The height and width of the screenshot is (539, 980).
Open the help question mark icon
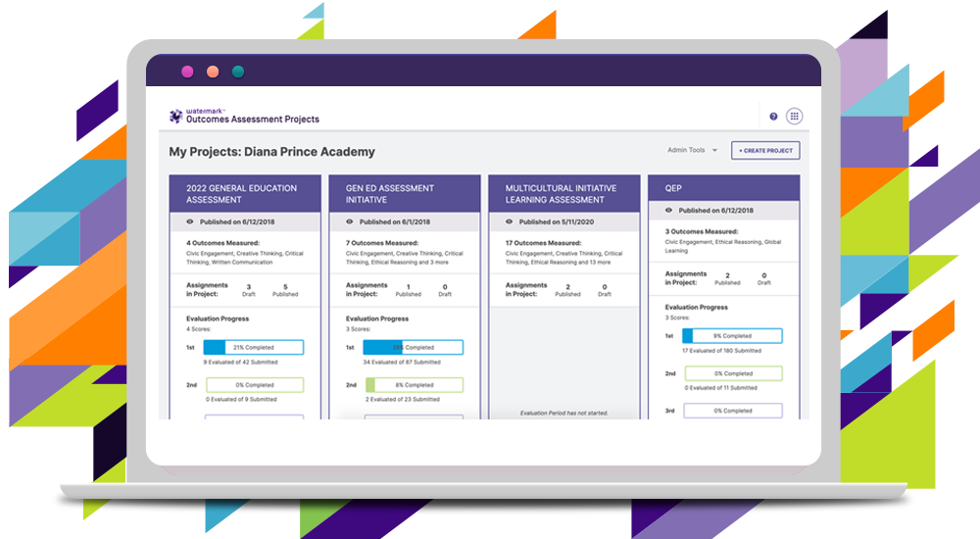(773, 117)
